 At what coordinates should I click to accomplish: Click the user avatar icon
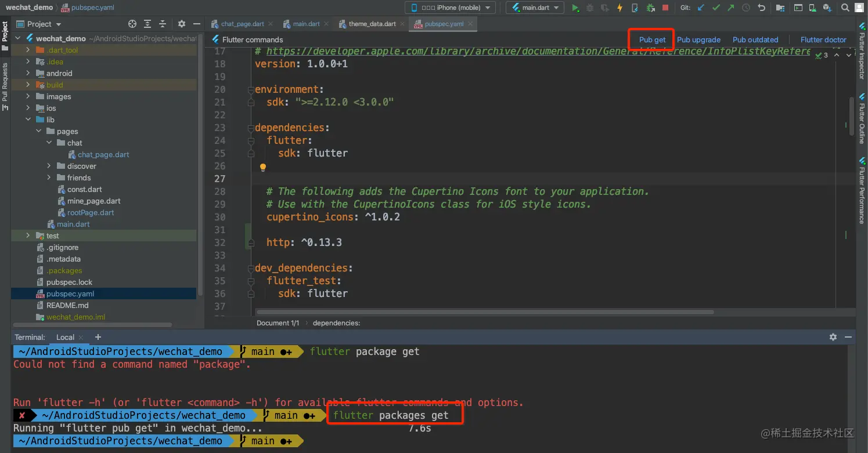click(x=860, y=8)
